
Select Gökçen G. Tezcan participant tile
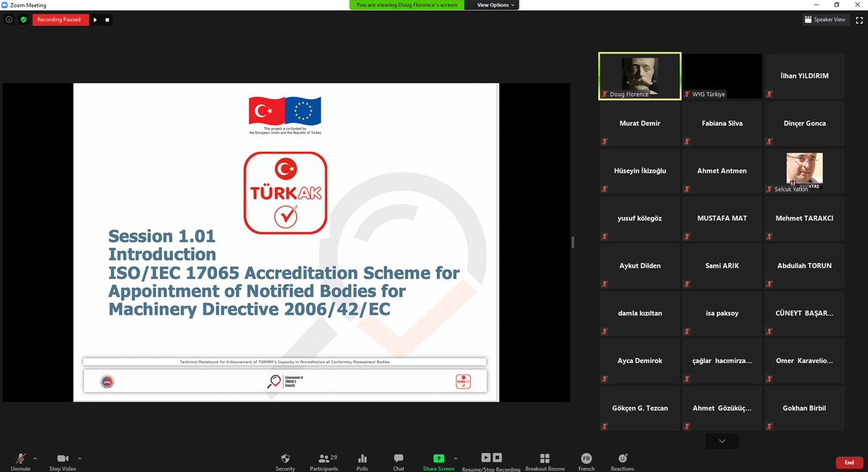point(639,408)
